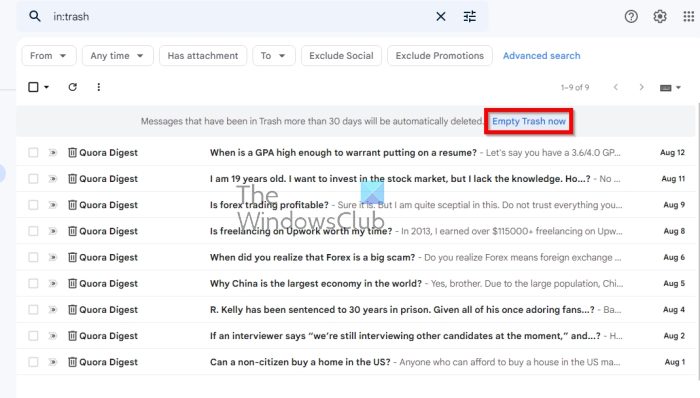Click trash icon on forex trading profitable email
Viewport: 700px width, 398px height.
point(72,205)
